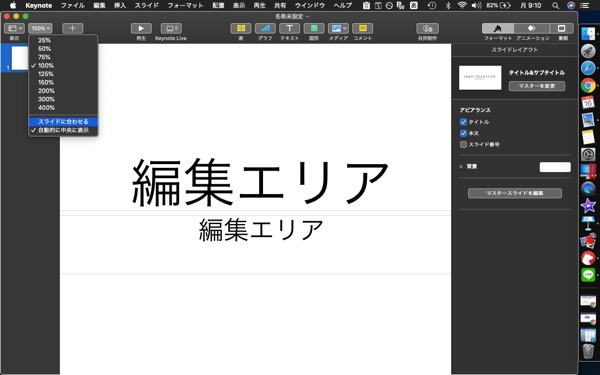600x375 pixels.
Task: Open the 共有 menu
Action: pyautogui.click(x=280, y=5)
